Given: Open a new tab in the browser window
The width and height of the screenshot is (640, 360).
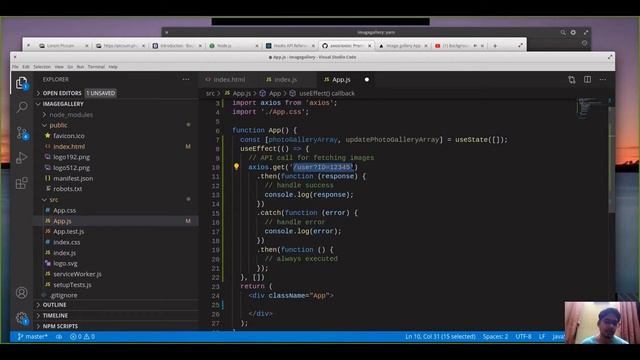Looking at the screenshot, I should pyautogui.click(x=495, y=46).
